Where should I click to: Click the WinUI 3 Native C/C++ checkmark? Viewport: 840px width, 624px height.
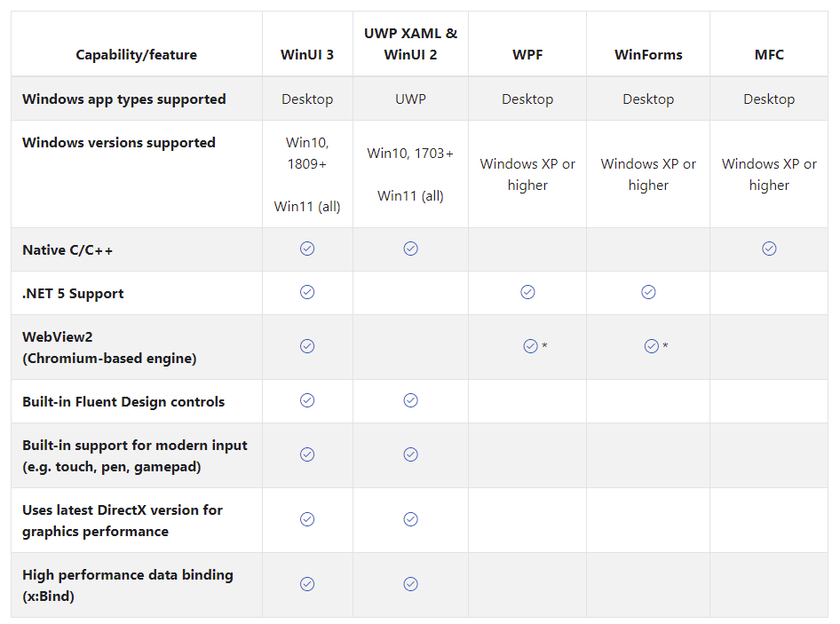pos(307,249)
